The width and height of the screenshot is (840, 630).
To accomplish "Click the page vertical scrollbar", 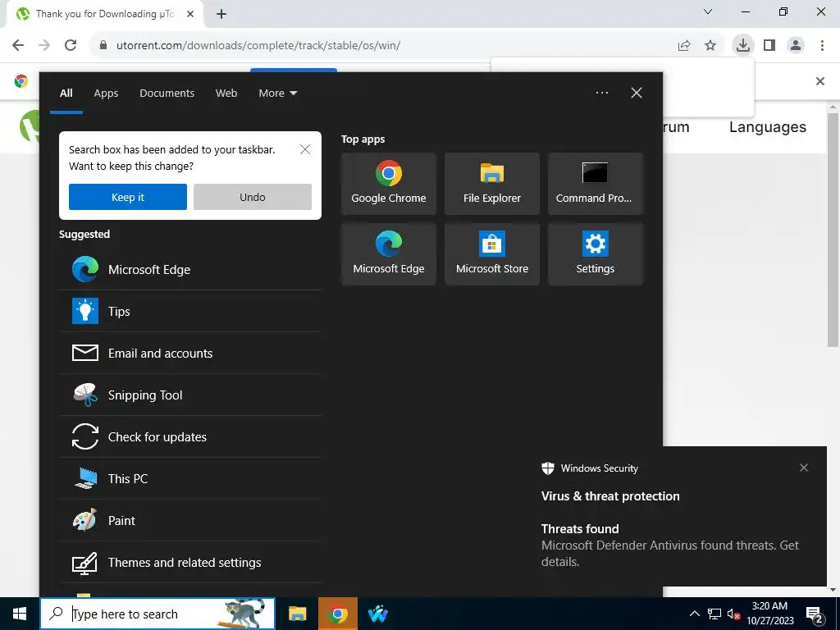I will 833,231.
